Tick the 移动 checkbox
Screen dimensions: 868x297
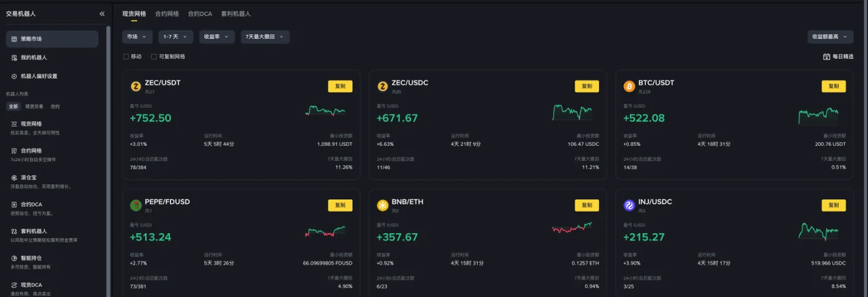(x=126, y=56)
